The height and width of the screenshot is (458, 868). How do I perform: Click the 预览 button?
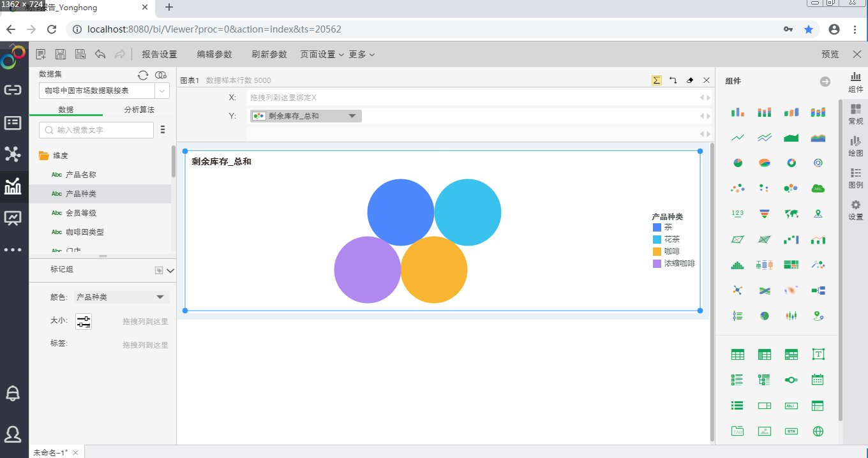point(830,54)
